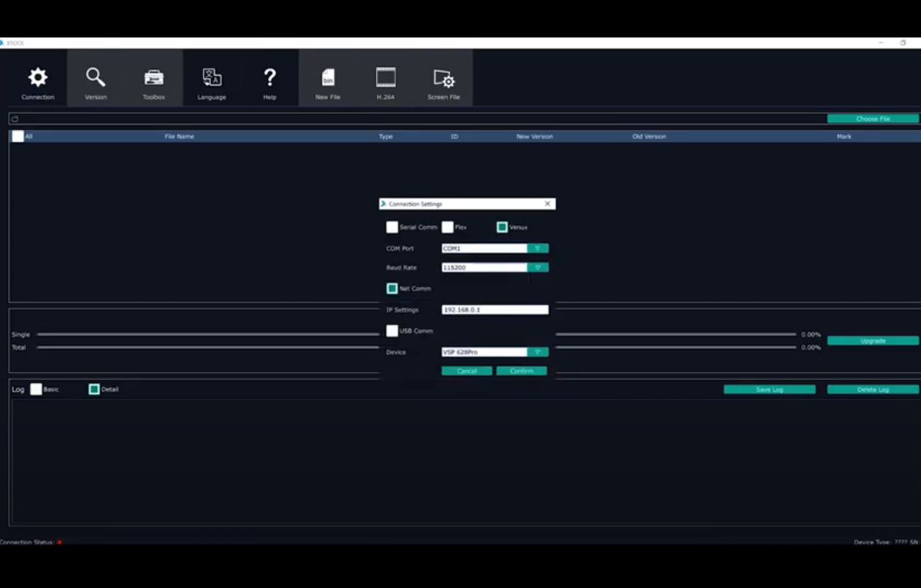Open the Screen File icon
Screen dimensions: 921x588
(x=444, y=78)
